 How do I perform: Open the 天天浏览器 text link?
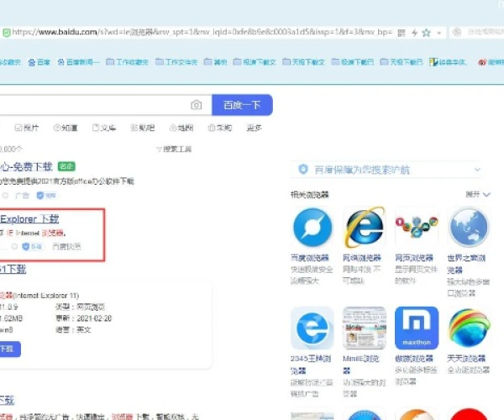pos(466,359)
